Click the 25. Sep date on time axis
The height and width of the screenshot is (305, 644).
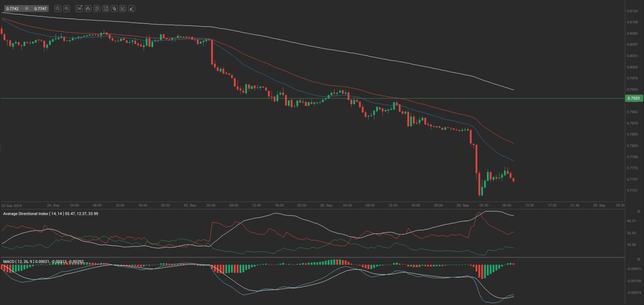[190, 205]
